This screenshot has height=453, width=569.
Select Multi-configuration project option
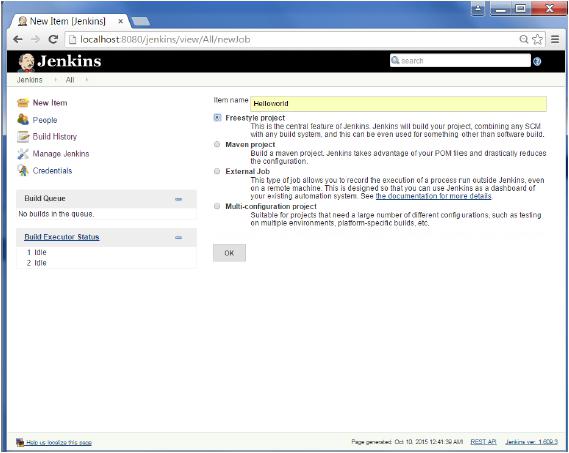[x=217, y=206]
